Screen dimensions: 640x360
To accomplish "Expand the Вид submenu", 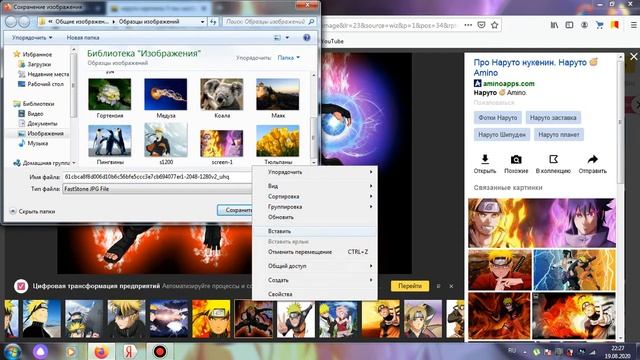I will click(315, 186).
